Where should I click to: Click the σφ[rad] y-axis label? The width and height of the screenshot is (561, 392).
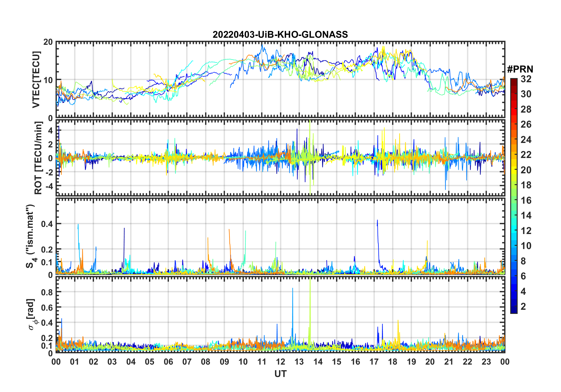pyautogui.click(x=31, y=314)
